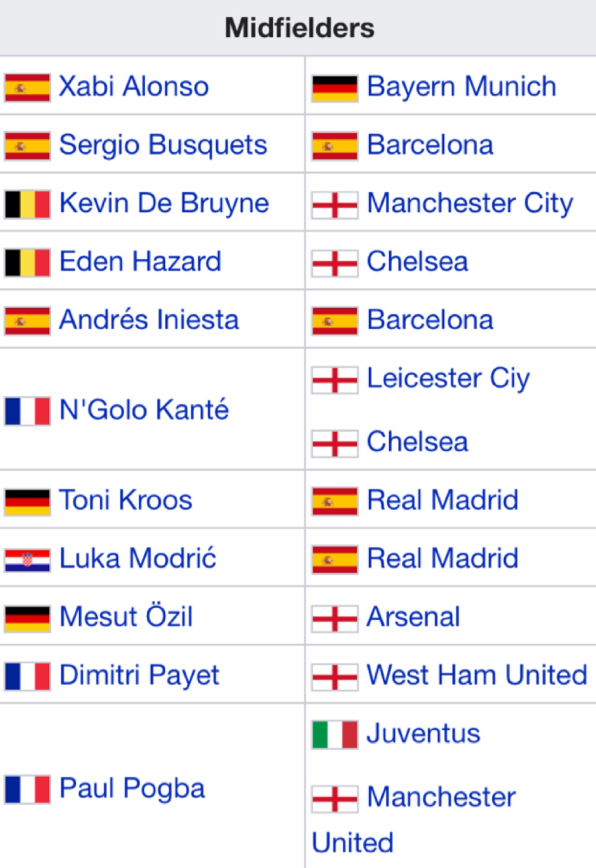This screenshot has height=868, width=596.
Task: Click Croatia flag beside Luka Modrić
Action: click(x=27, y=560)
